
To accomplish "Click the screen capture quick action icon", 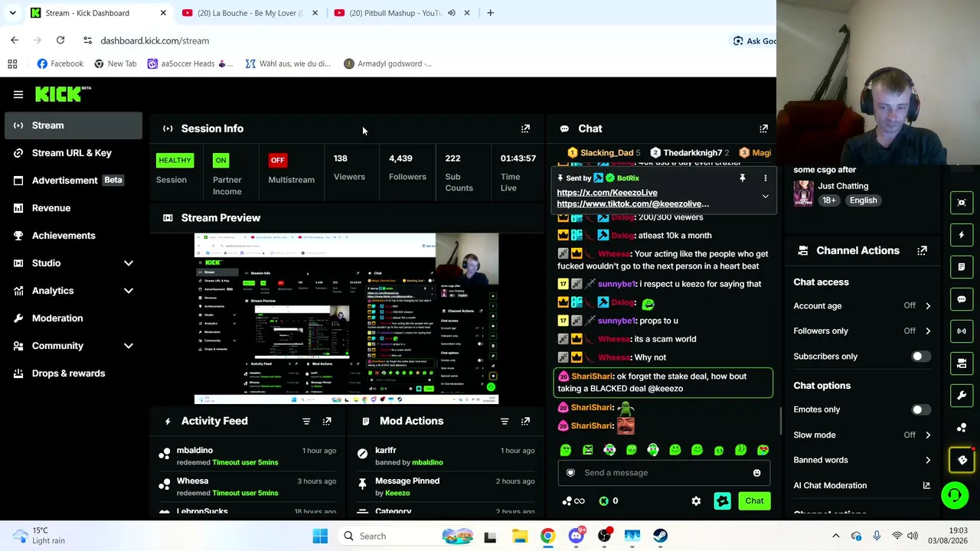I will point(962,203).
